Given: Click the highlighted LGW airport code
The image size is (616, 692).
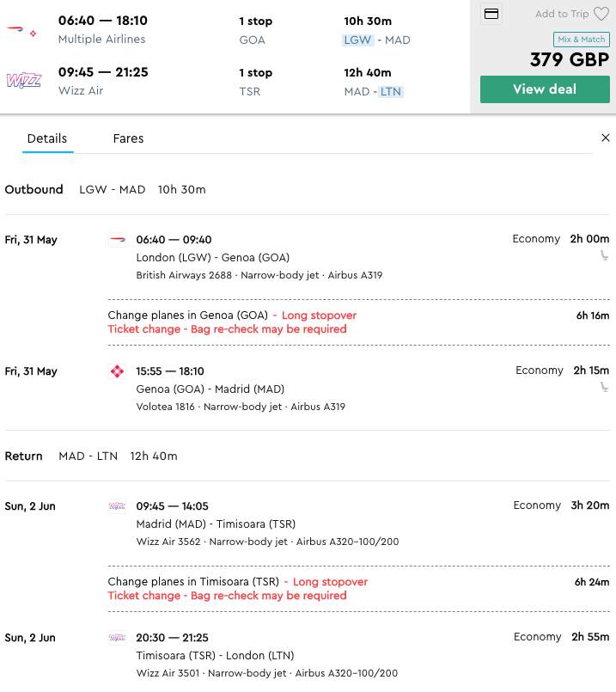Looking at the screenshot, I should pyautogui.click(x=357, y=40).
